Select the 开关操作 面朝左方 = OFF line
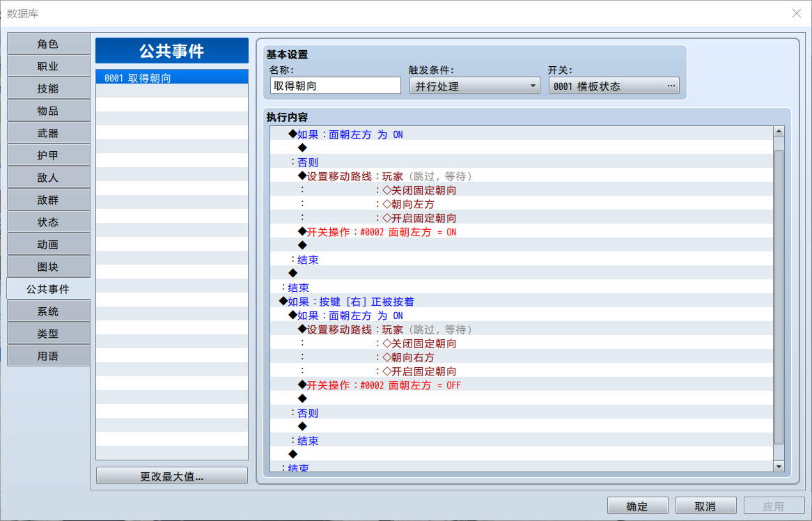 [522, 385]
